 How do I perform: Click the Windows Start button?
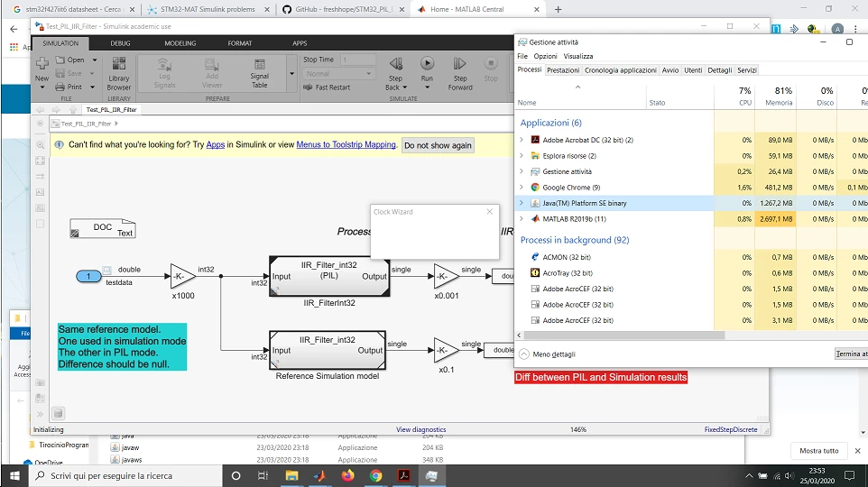15,475
